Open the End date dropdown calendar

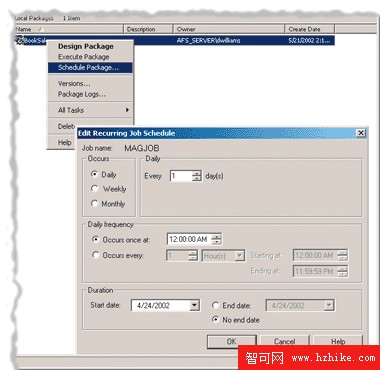point(329,305)
